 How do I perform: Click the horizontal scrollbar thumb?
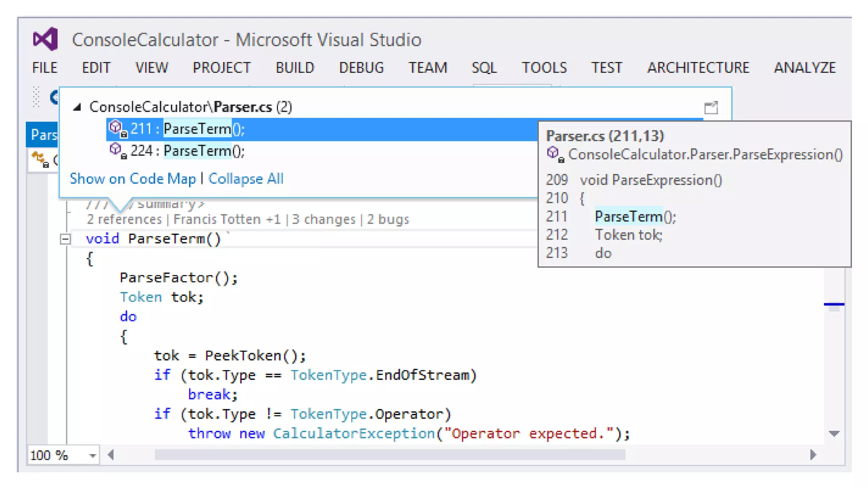tap(389, 455)
